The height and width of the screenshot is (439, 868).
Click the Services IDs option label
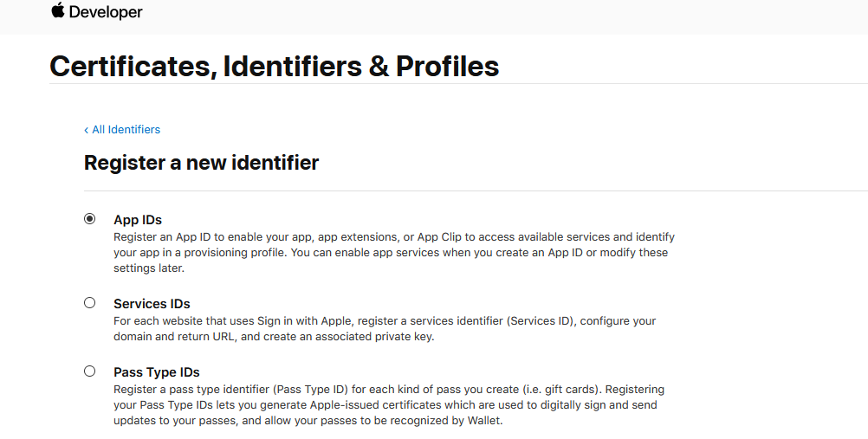tap(152, 304)
